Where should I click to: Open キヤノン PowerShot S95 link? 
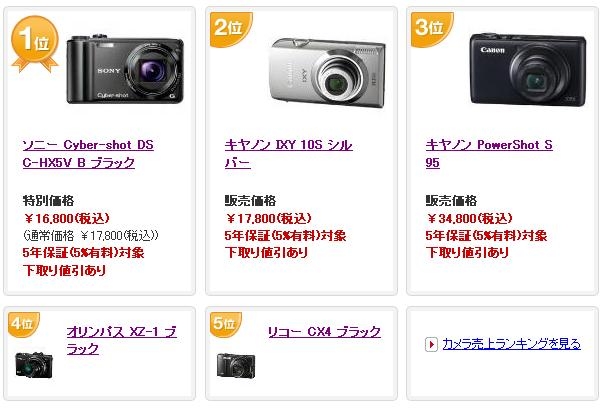(x=489, y=154)
